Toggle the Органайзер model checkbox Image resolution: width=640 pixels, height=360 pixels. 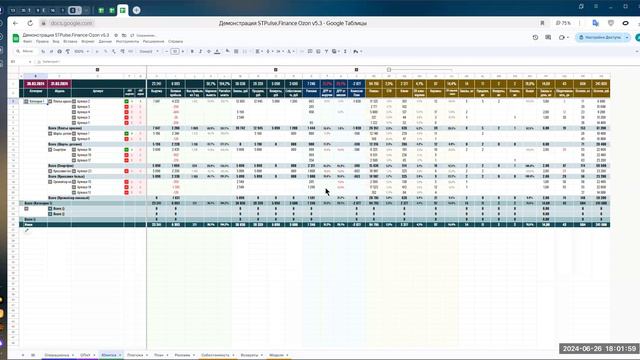(50, 182)
